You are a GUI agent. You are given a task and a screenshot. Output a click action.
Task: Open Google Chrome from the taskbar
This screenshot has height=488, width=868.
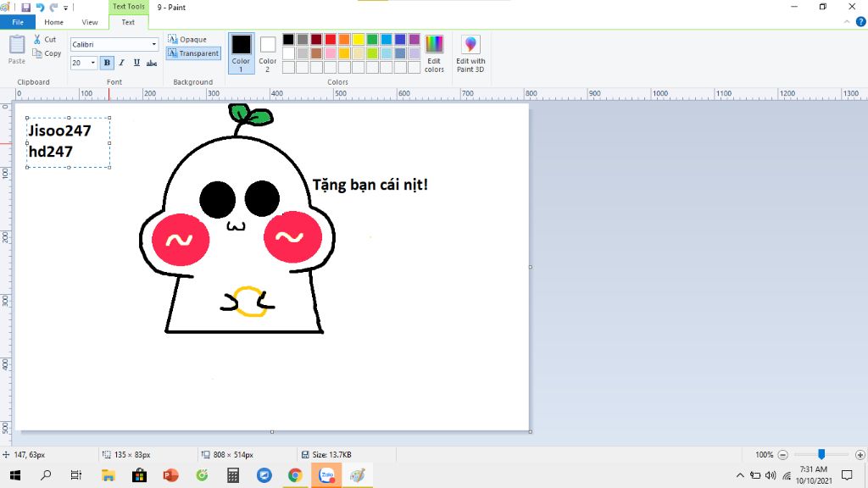[x=295, y=475]
